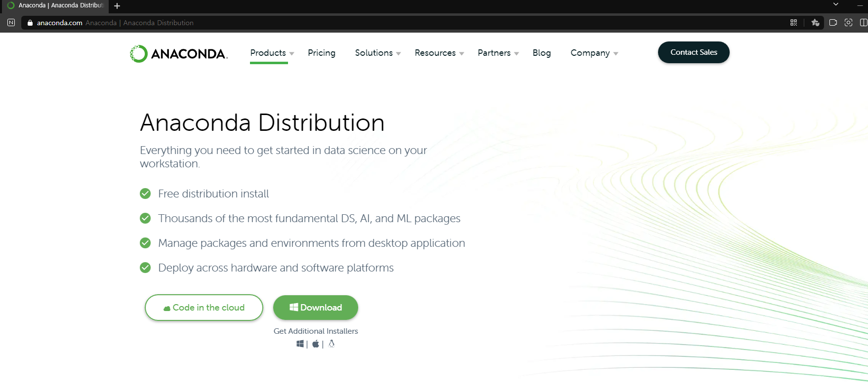Image resolution: width=868 pixels, height=391 pixels.
Task: Click the green Download button
Action: point(316,308)
